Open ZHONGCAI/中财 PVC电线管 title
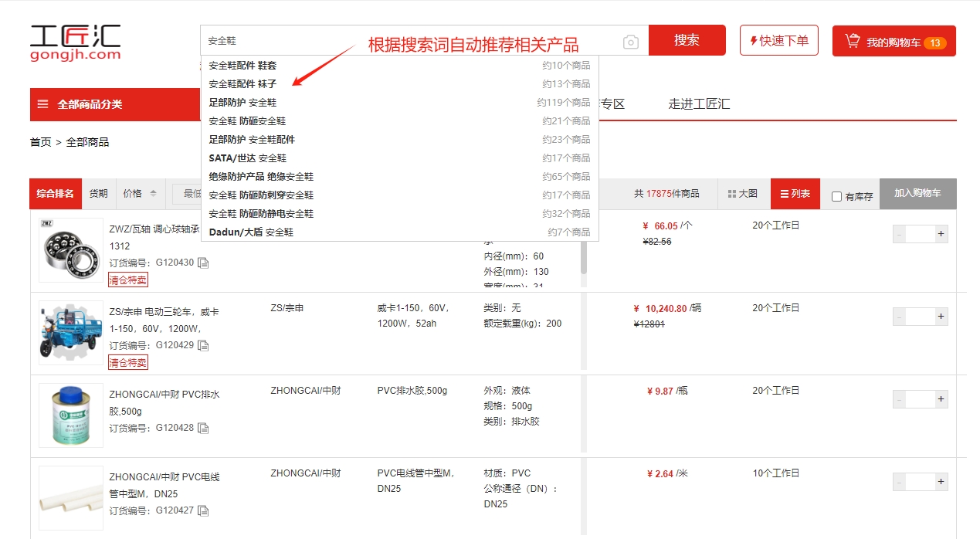Image resolution: width=980 pixels, height=539 pixels. 164,485
